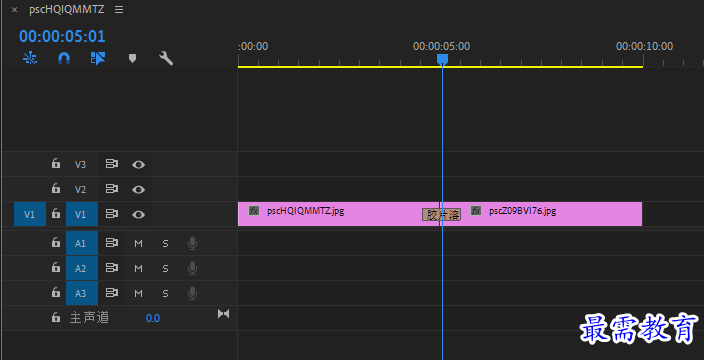Image resolution: width=704 pixels, height=360 pixels.
Task: Toggle lock on track V2
Action: tap(56, 189)
